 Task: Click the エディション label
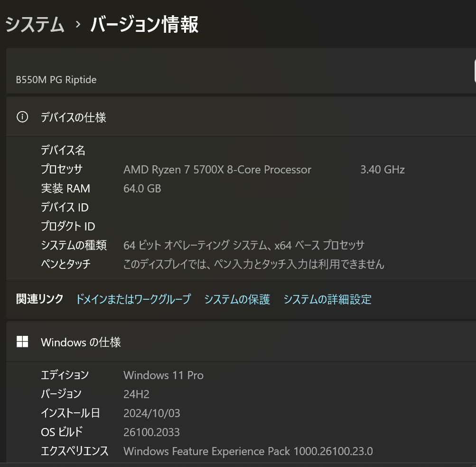click(x=65, y=375)
